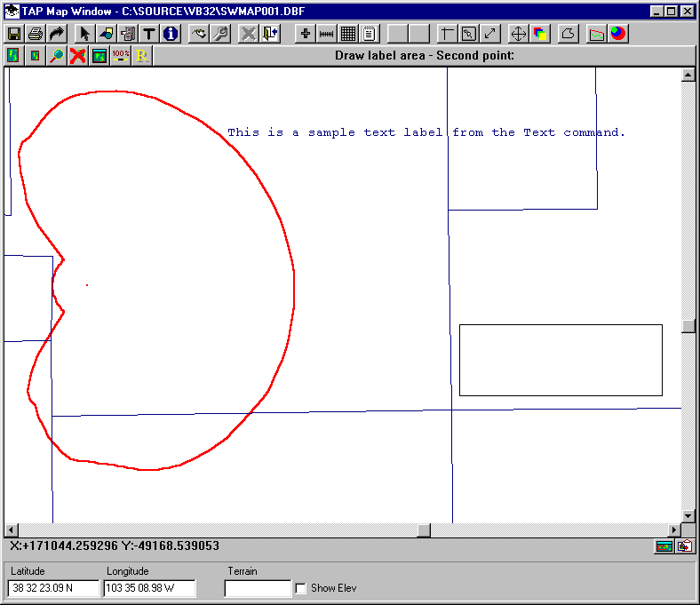
Task: Click the gray X delete icon
Action: (x=249, y=34)
